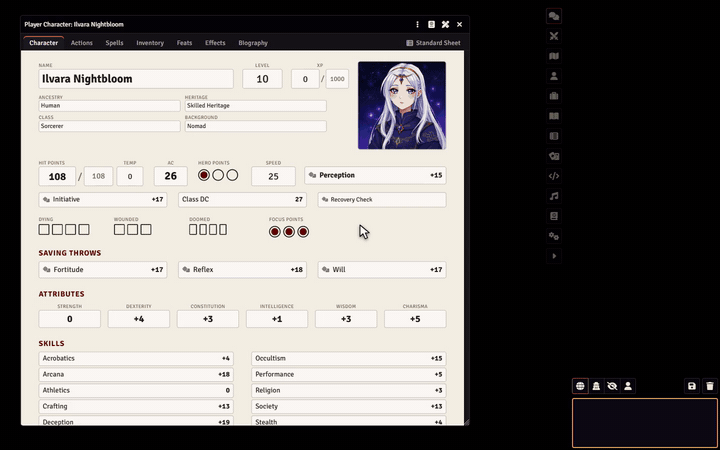Click the character portrait image
The height and width of the screenshot is (450, 720).
coord(402,105)
